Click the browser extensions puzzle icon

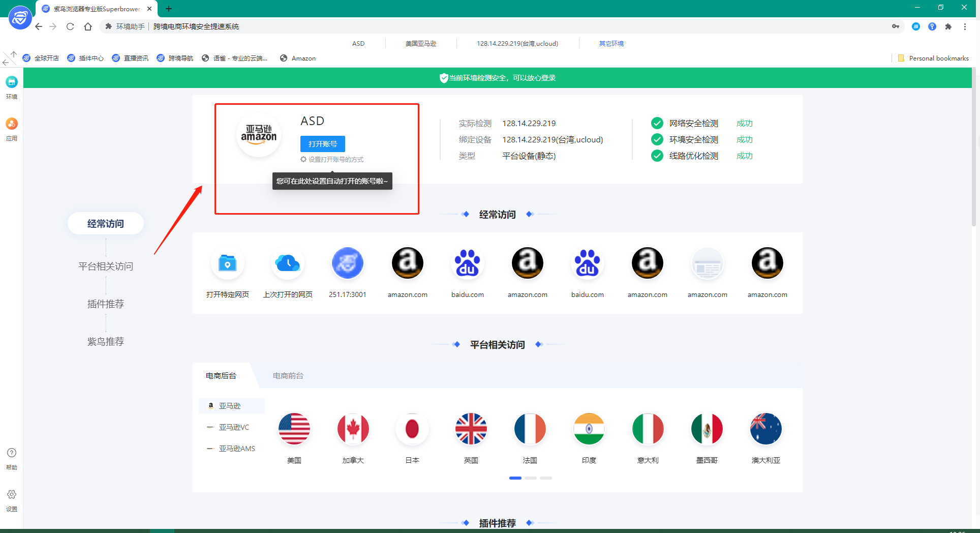[948, 26]
